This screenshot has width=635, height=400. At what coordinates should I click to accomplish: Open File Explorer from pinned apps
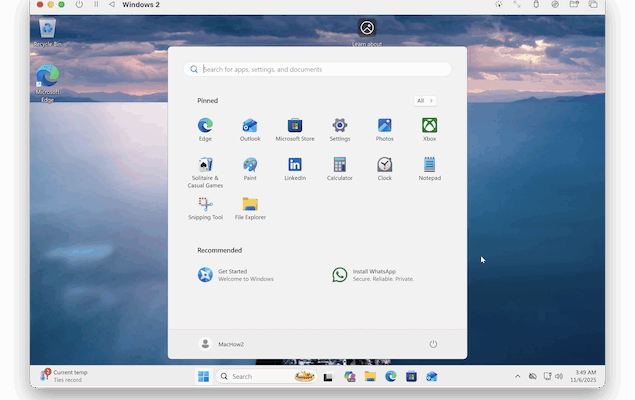pyautogui.click(x=250, y=208)
